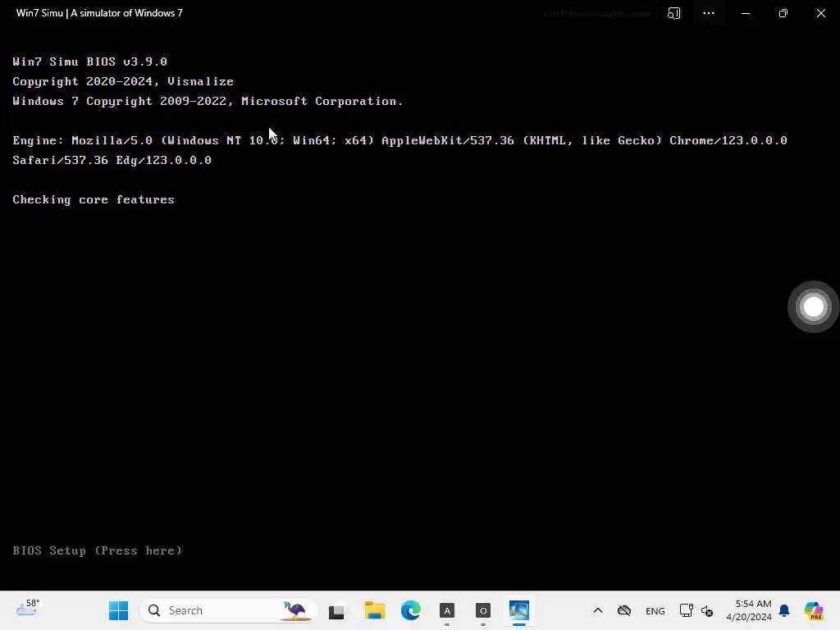This screenshot has height=630, width=840.
Task: Click the search highlight bird image in Search box
Action: pos(294,610)
